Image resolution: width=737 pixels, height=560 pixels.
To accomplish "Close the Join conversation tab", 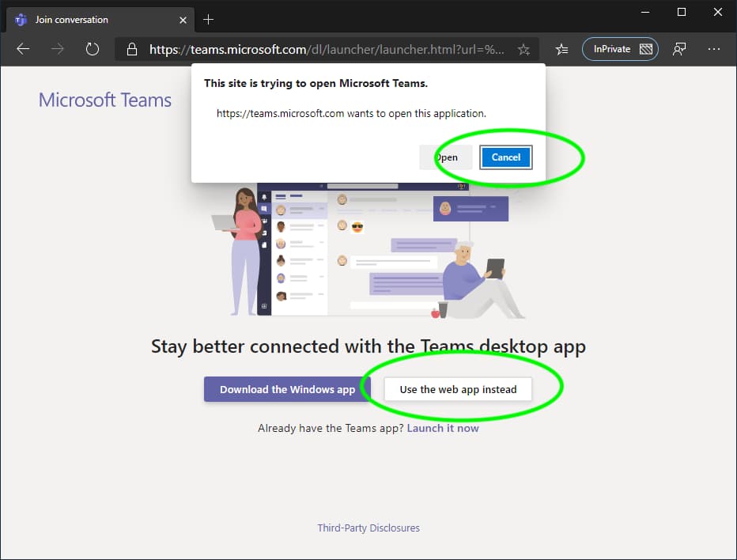I will point(181,19).
